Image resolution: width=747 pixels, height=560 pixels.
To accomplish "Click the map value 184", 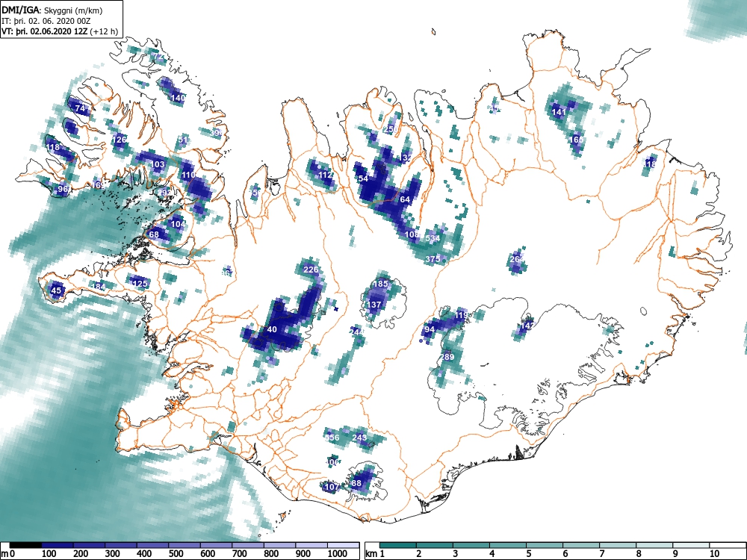I will (98, 287).
